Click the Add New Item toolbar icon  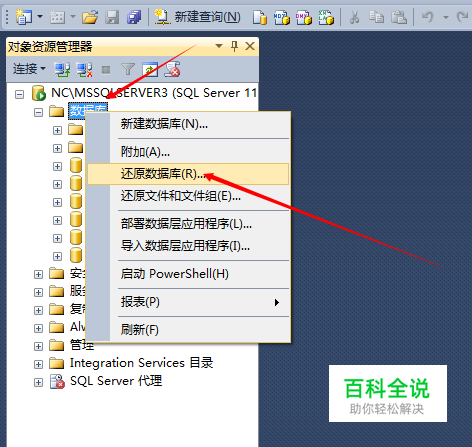57,17
